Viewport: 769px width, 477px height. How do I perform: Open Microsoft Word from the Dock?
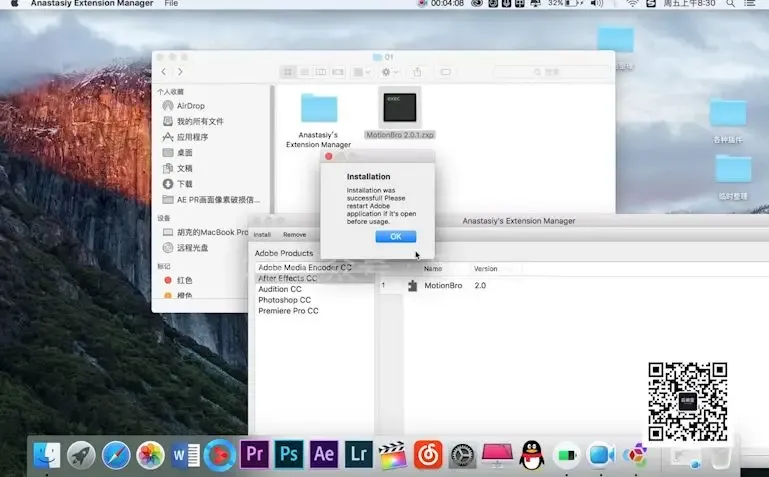(185, 454)
